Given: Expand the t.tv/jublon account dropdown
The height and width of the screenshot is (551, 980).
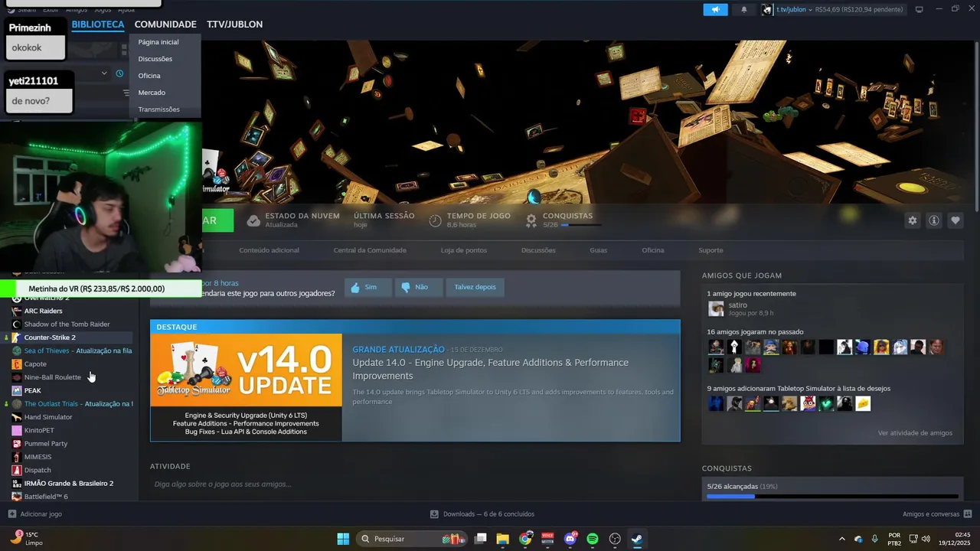Looking at the screenshot, I should (x=810, y=10).
